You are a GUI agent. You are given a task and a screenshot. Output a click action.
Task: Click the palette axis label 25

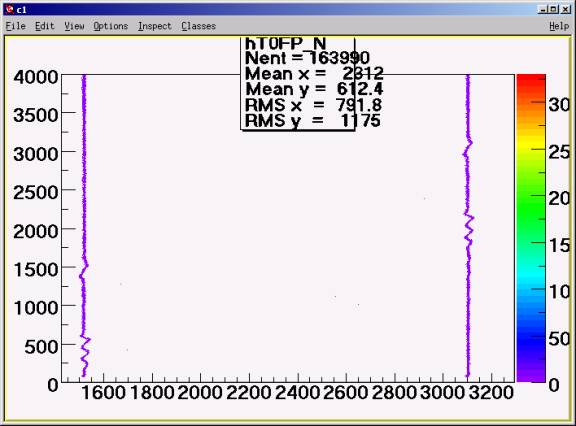pos(559,152)
